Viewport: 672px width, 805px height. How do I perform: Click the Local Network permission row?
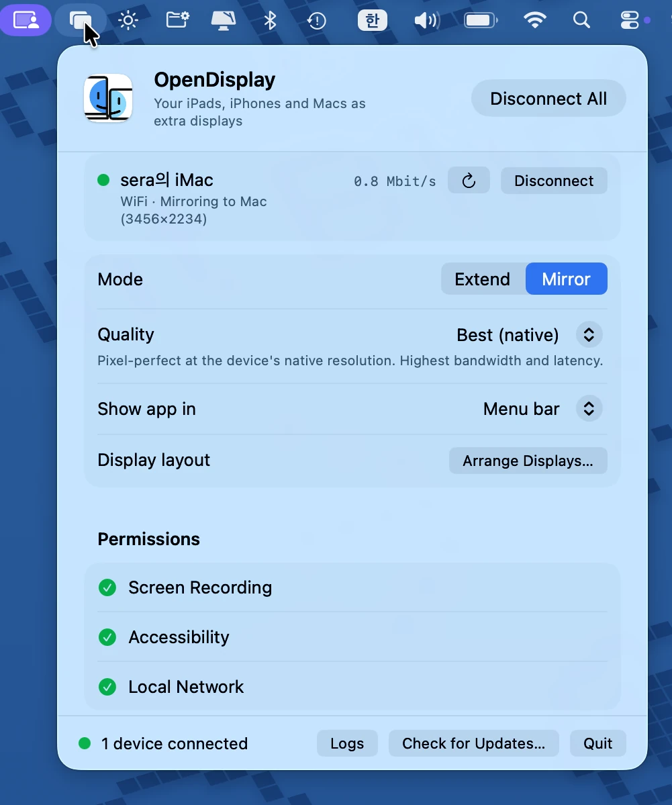(x=352, y=687)
